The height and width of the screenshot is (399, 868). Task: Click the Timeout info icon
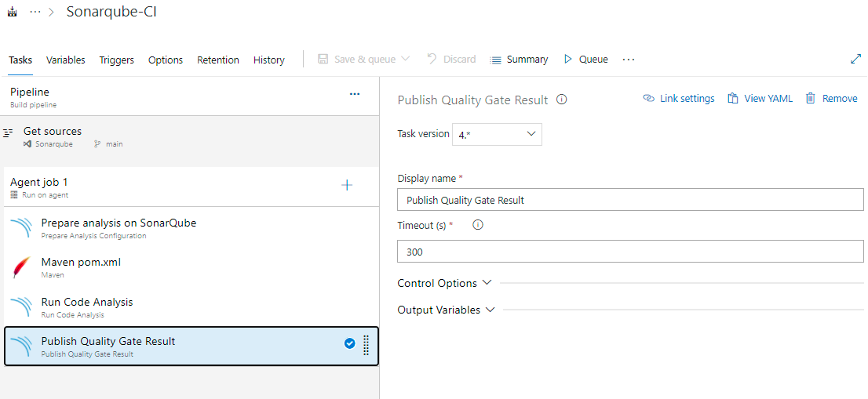[478, 225]
